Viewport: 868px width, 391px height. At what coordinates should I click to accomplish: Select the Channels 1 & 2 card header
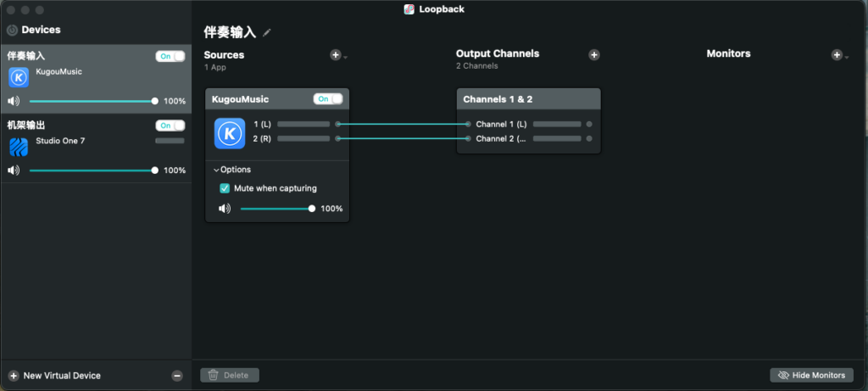click(529, 99)
